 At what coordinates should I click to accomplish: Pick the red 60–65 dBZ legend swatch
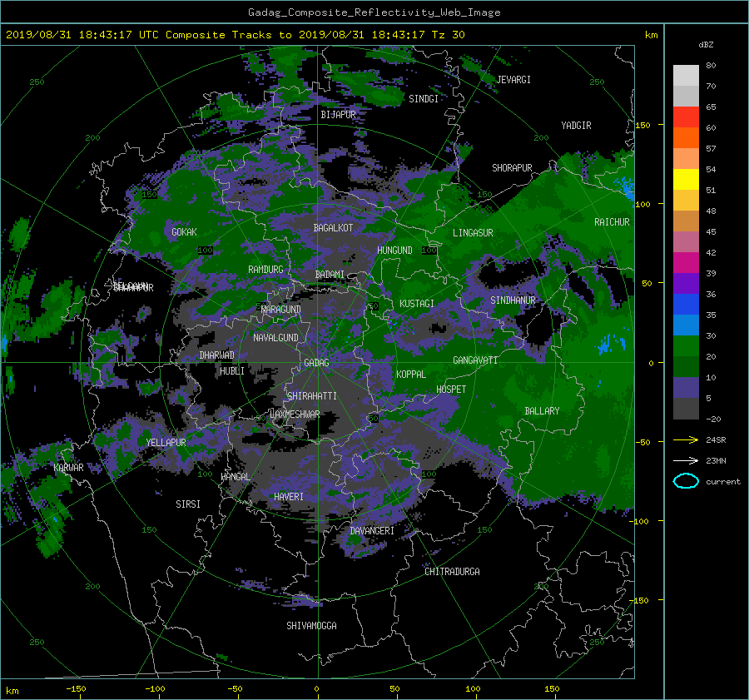coord(686,117)
